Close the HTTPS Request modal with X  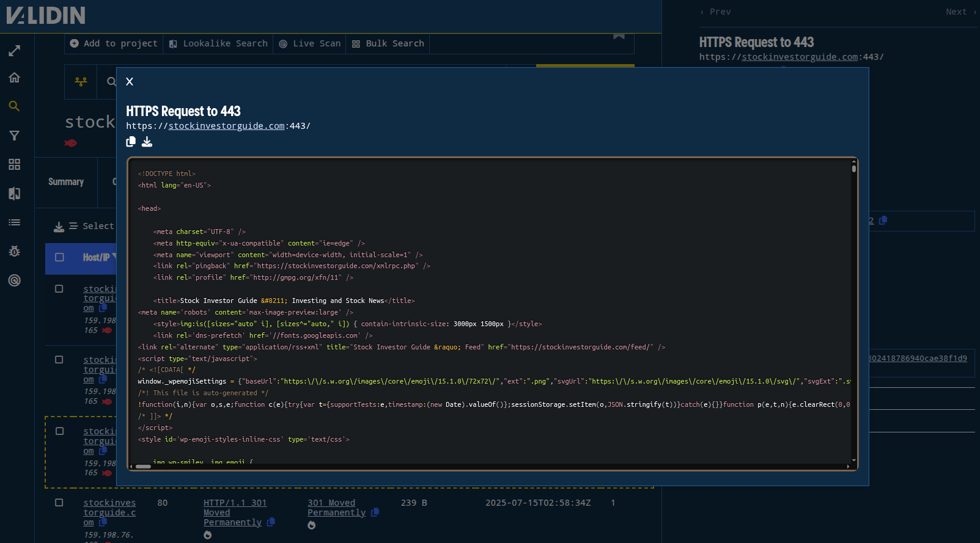(x=130, y=82)
